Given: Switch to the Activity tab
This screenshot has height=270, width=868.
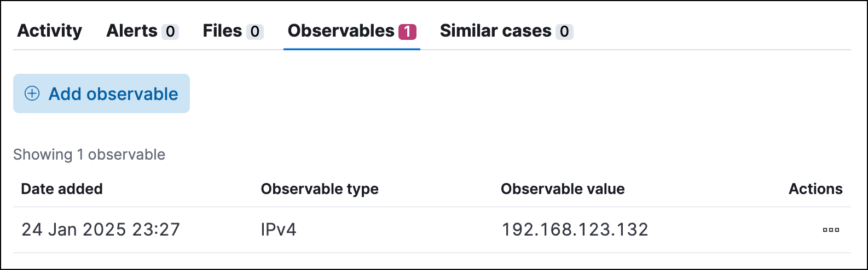Looking at the screenshot, I should click(50, 31).
